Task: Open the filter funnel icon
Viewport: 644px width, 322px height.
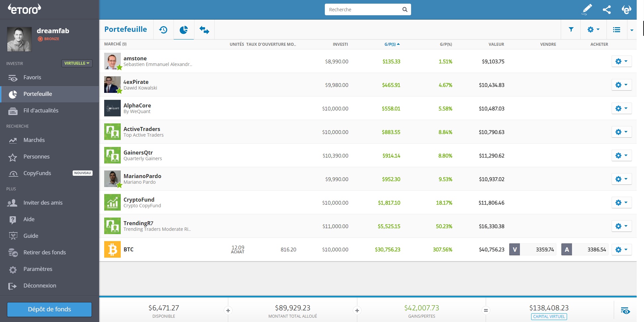Action: (x=571, y=30)
